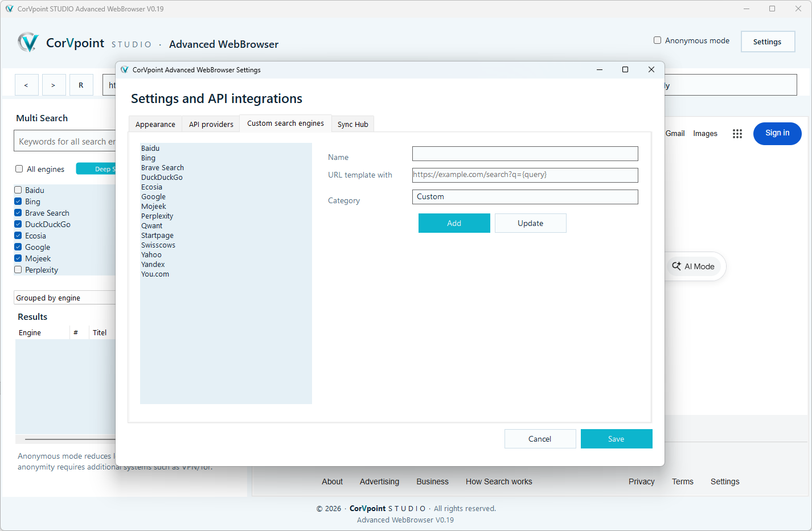
Task: Click the settings dialog title bar logo icon
Action: [x=125, y=69]
